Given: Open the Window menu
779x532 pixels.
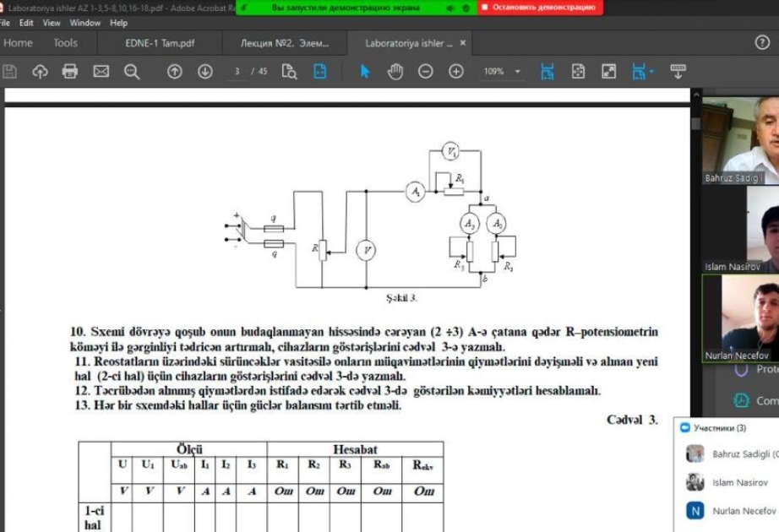Looking at the screenshot, I should [85, 23].
